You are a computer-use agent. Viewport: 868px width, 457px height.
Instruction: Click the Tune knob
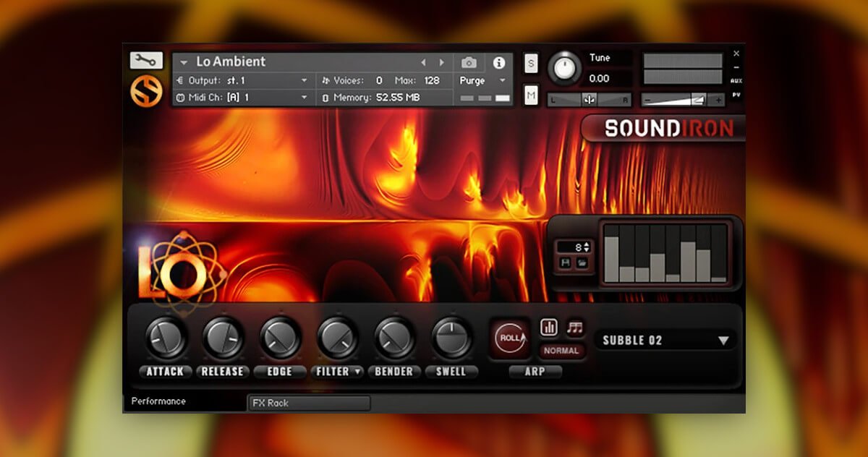pyautogui.click(x=564, y=69)
